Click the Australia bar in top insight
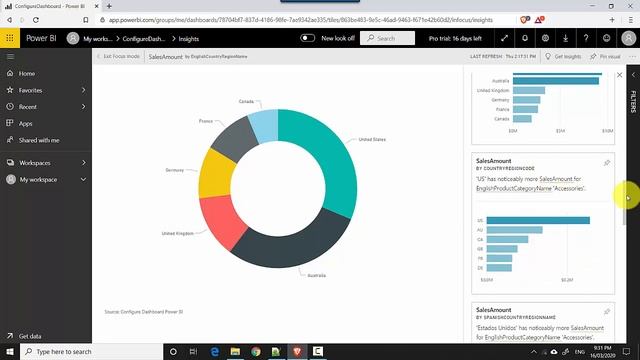The height and width of the screenshot is (360, 640). coord(556,81)
